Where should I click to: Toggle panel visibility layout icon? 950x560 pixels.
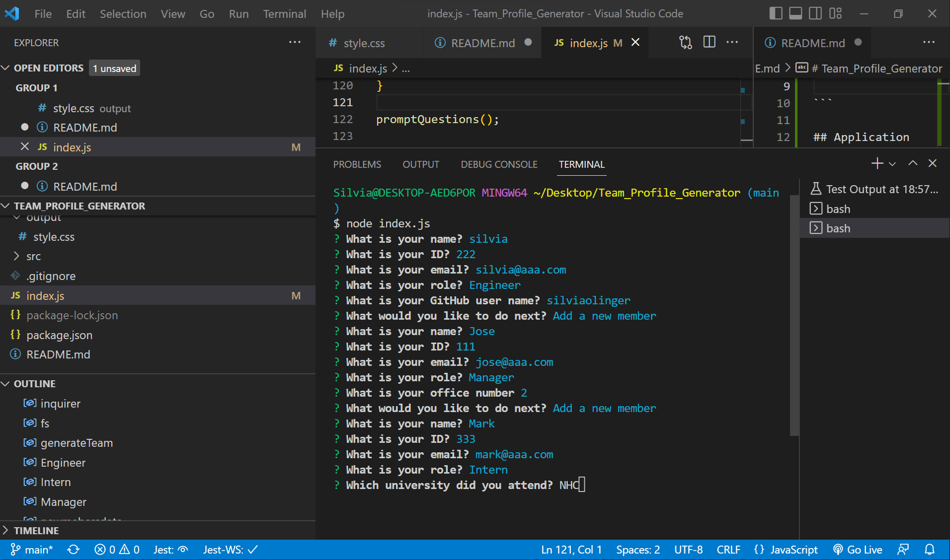[x=795, y=13]
